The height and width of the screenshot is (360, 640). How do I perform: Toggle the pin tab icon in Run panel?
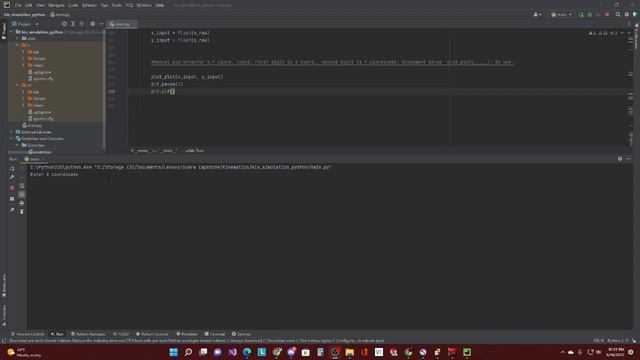(12, 210)
